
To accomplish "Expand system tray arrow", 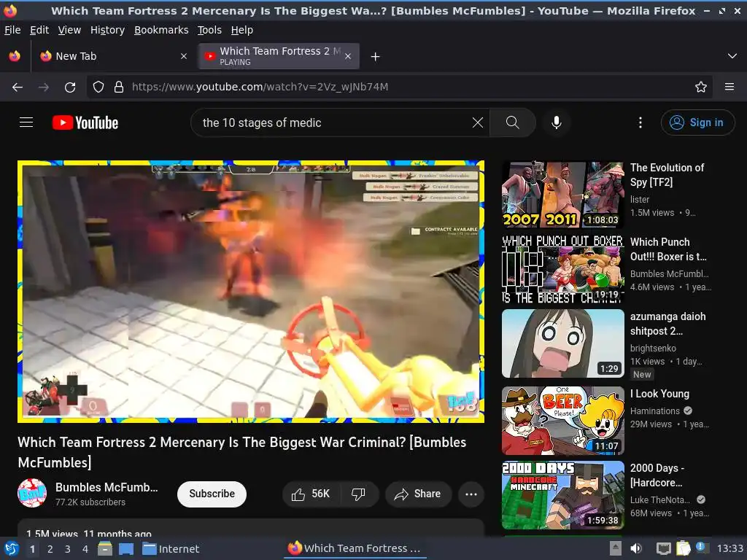I will pyautogui.click(x=616, y=548).
